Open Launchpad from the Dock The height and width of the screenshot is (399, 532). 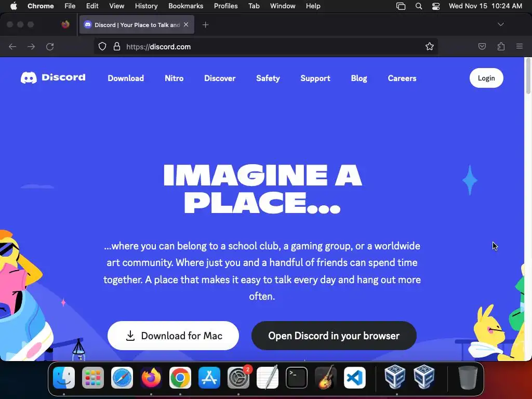tap(93, 378)
